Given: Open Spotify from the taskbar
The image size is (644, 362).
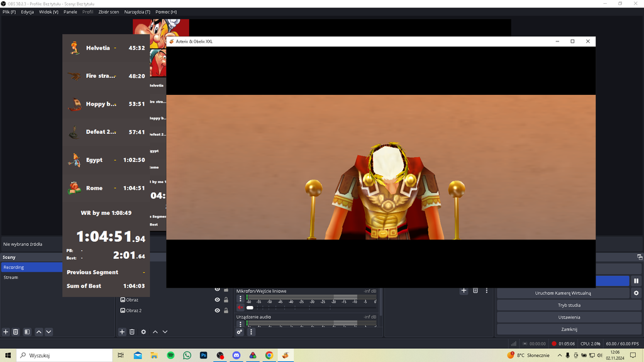Looking at the screenshot, I should pyautogui.click(x=171, y=356).
